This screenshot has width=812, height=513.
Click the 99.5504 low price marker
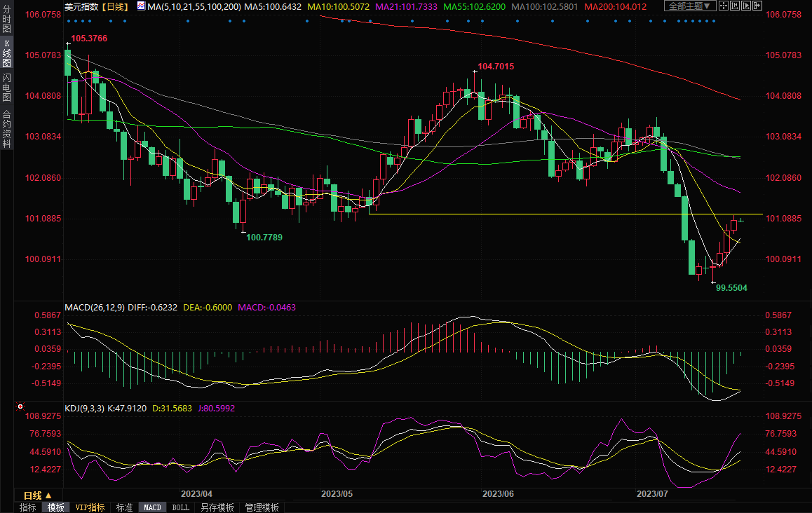pos(731,287)
